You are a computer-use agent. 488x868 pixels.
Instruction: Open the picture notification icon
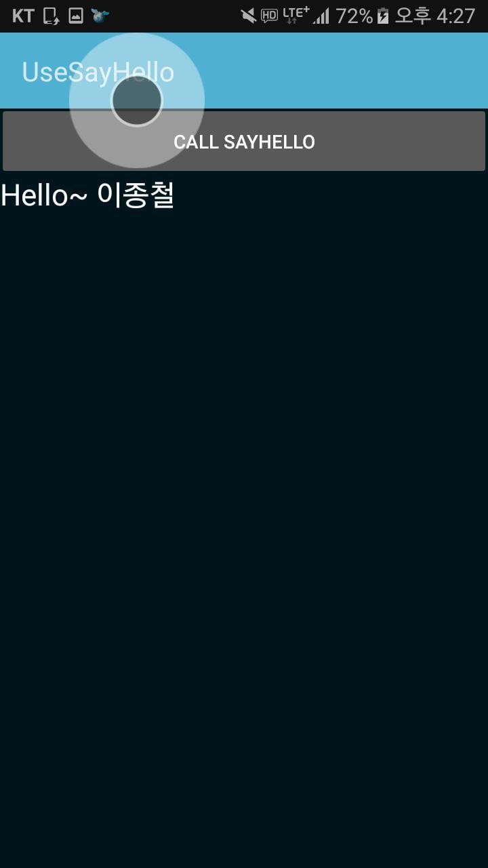click(76, 16)
